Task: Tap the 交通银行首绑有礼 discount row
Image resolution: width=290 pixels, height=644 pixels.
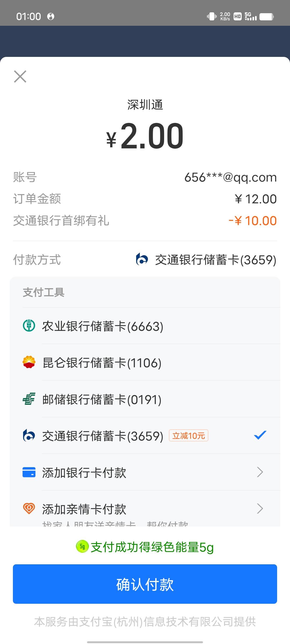Action: click(145, 221)
